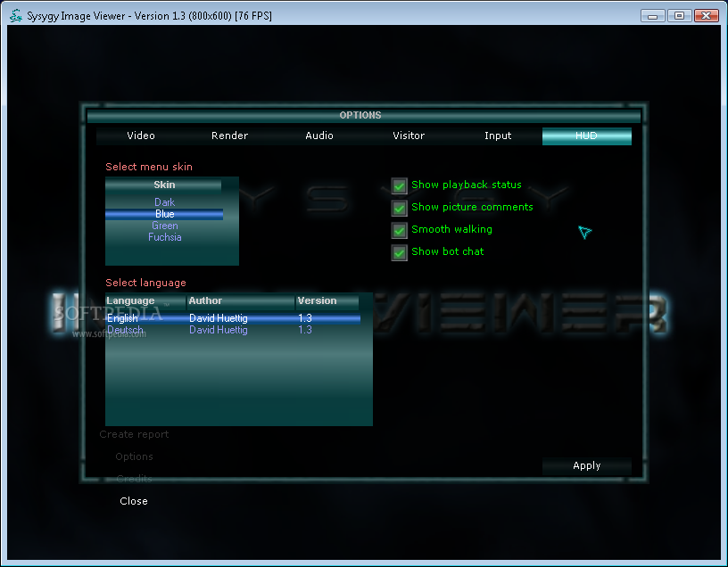This screenshot has width=728, height=567.
Task: Click Close in the main menu
Action: [134, 501]
